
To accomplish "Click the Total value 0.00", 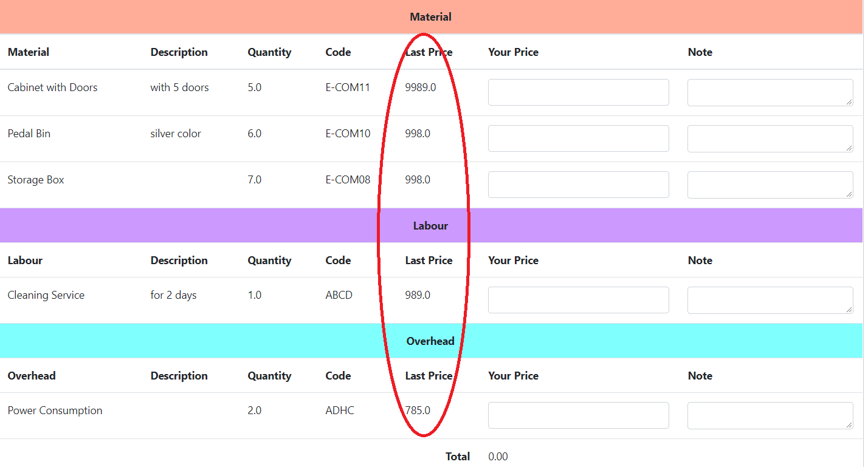I will click(498, 457).
